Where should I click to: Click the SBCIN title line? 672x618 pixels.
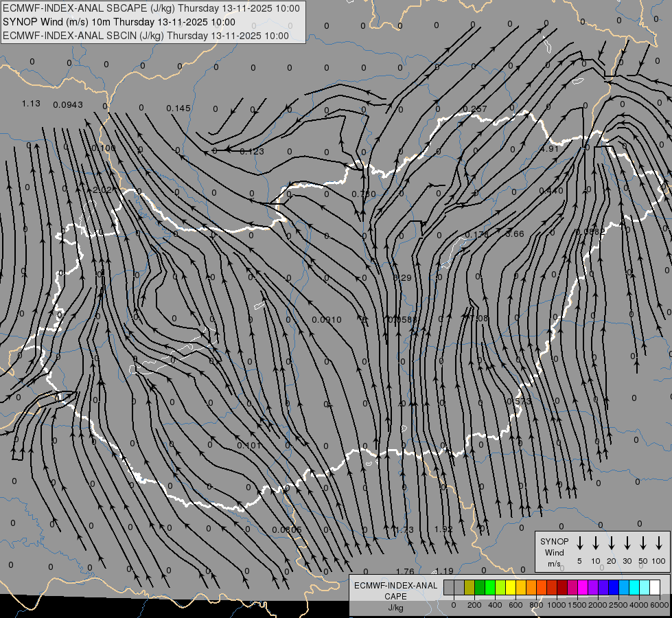click(x=146, y=36)
